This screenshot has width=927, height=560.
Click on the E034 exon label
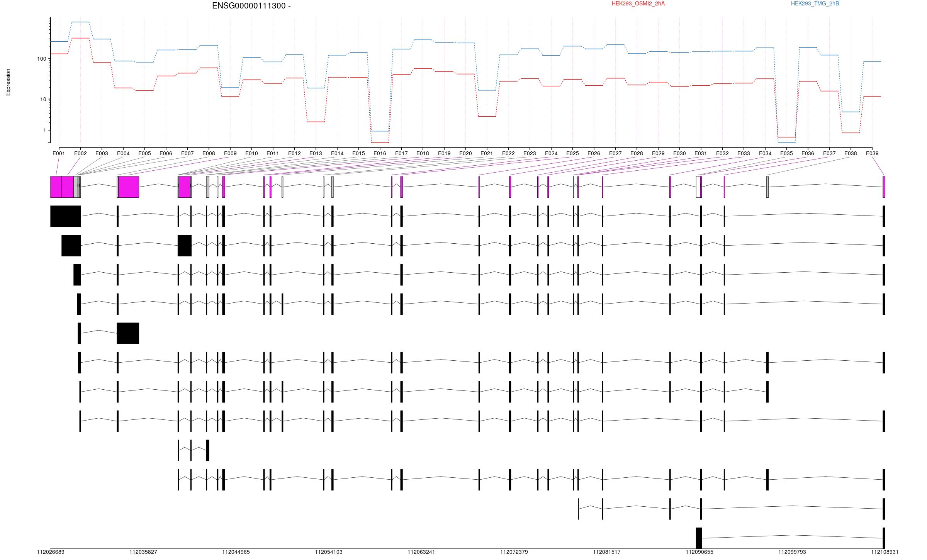[x=765, y=153]
